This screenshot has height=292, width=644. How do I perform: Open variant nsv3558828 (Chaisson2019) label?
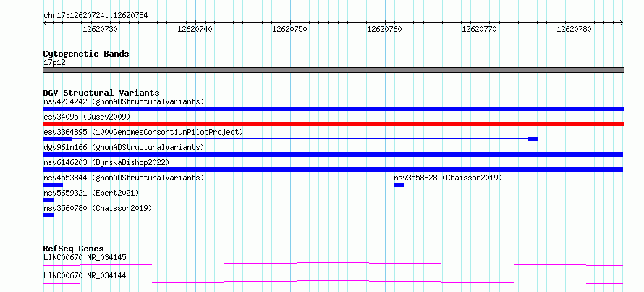pyautogui.click(x=448, y=178)
